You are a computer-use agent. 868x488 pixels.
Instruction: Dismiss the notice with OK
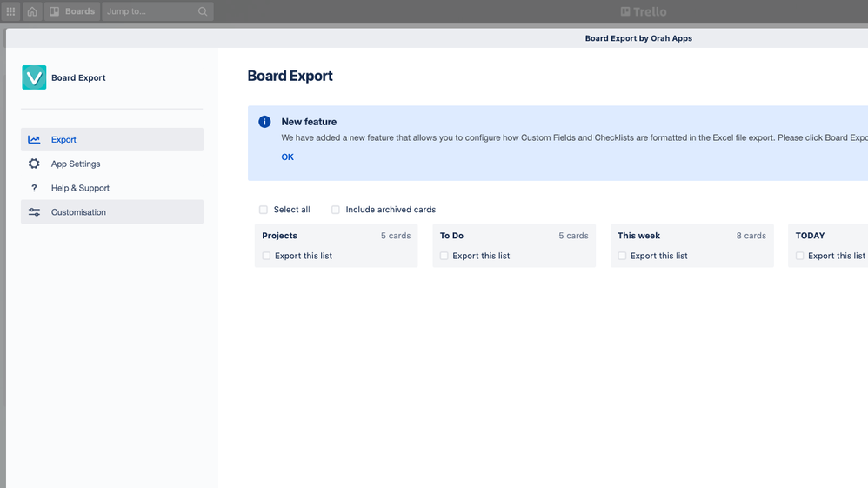point(287,157)
